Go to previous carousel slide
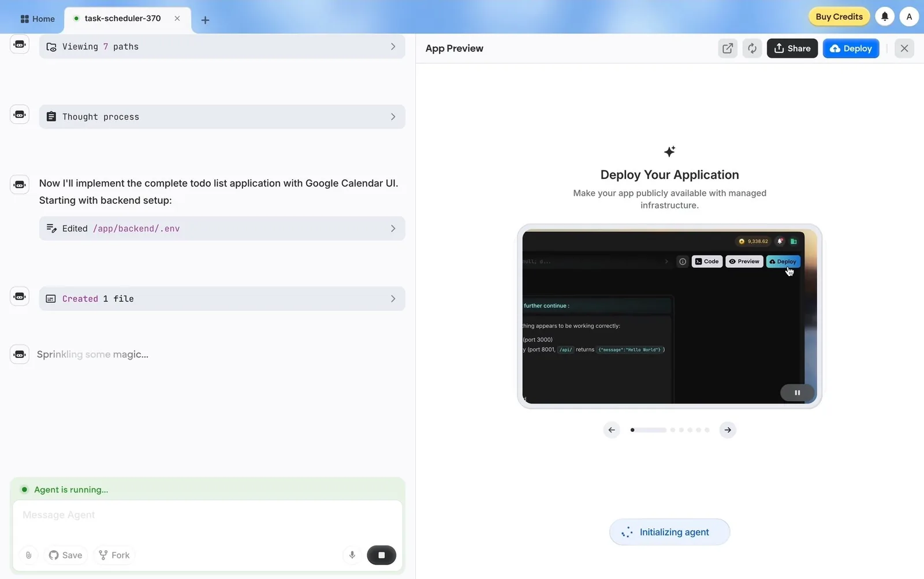Viewport: 924px width, 579px height. coord(612,430)
